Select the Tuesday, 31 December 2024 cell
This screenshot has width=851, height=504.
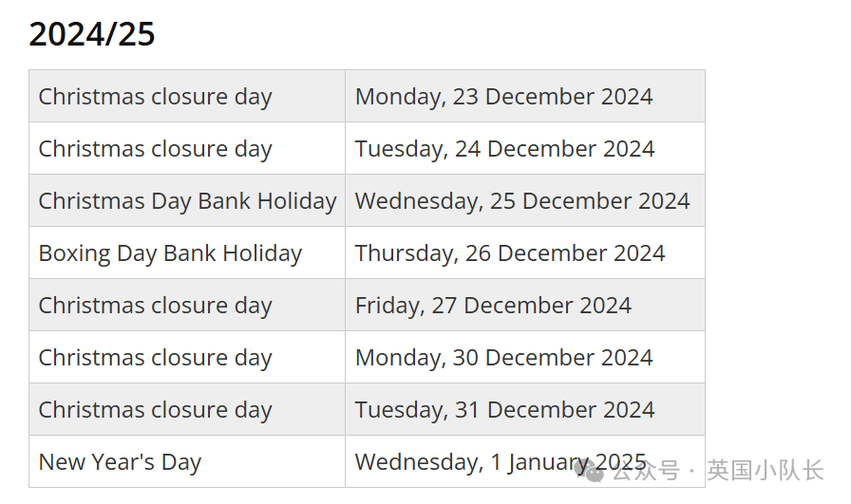pos(525,409)
